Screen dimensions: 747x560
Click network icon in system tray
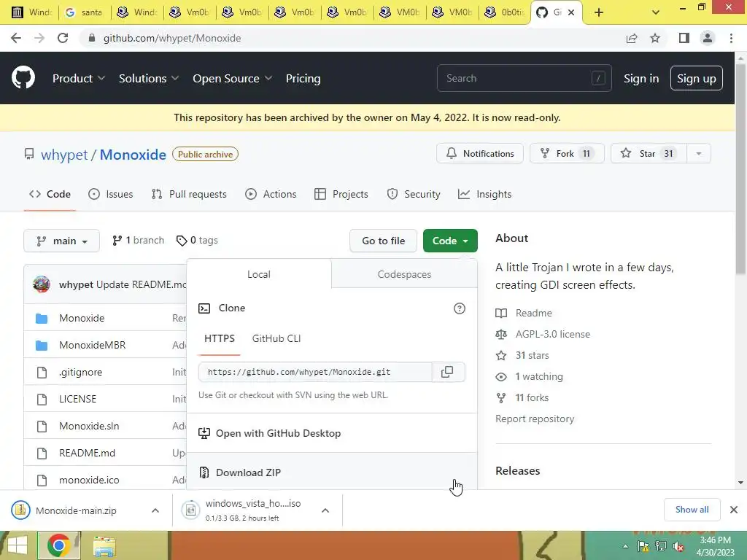[661, 545]
